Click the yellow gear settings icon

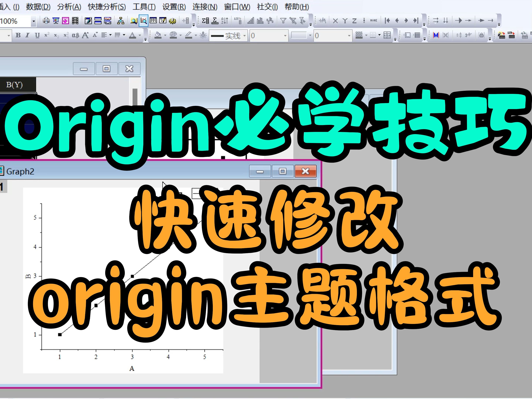(173, 21)
